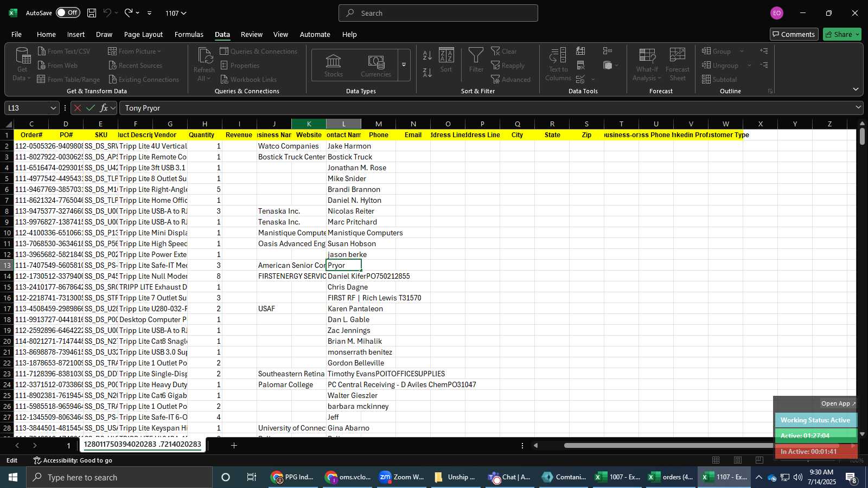Open the Name Box dropdown arrow
868x488 pixels.
pyautogui.click(x=53, y=108)
